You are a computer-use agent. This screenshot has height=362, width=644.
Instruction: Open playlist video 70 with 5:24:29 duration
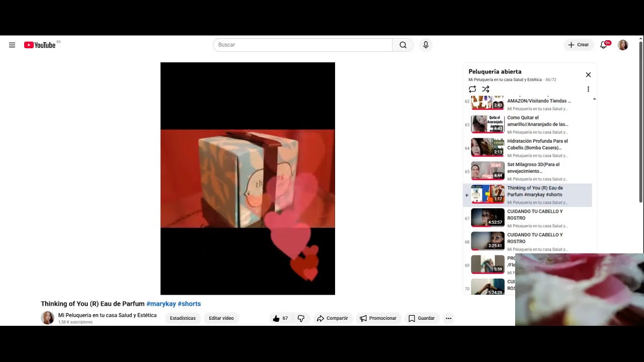click(489, 287)
